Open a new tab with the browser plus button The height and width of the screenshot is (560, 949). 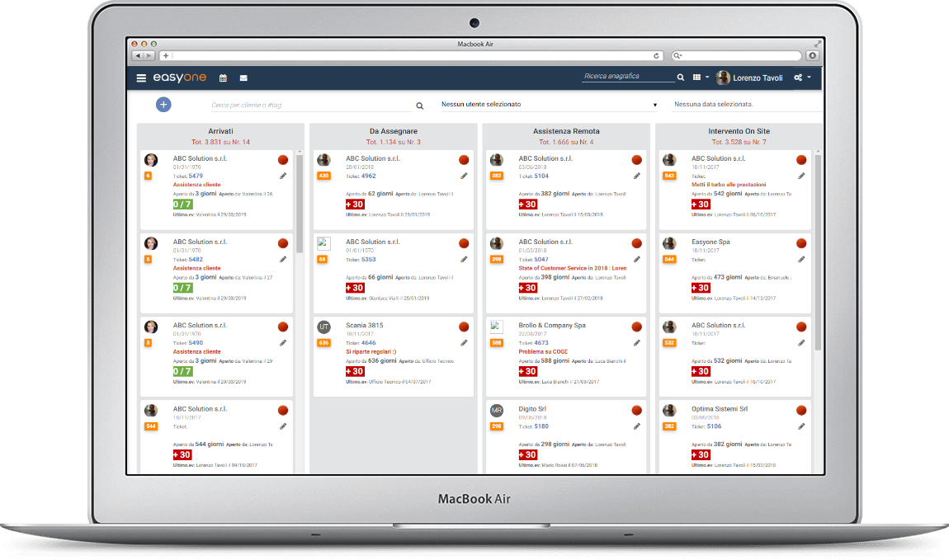pos(166,55)
